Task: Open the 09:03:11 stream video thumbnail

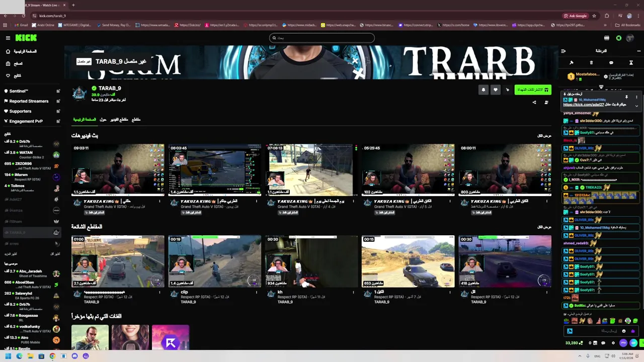Action: [118, 170]
